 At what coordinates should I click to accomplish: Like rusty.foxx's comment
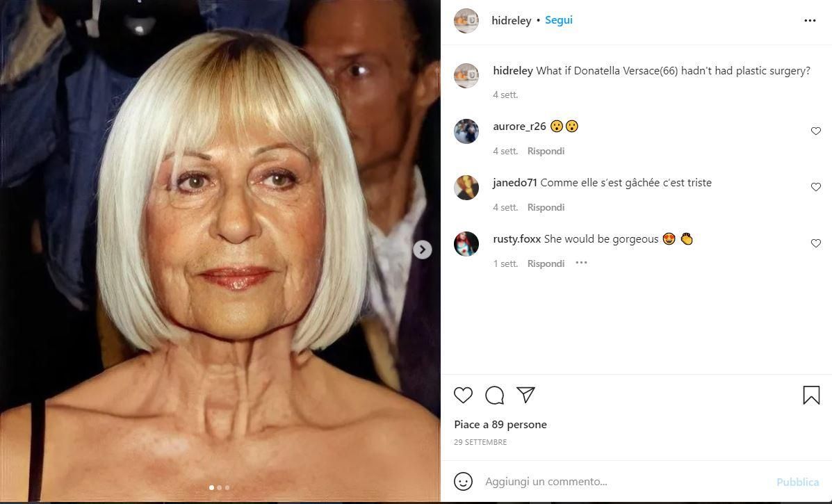pyautogui.click(x=816, y=243)
